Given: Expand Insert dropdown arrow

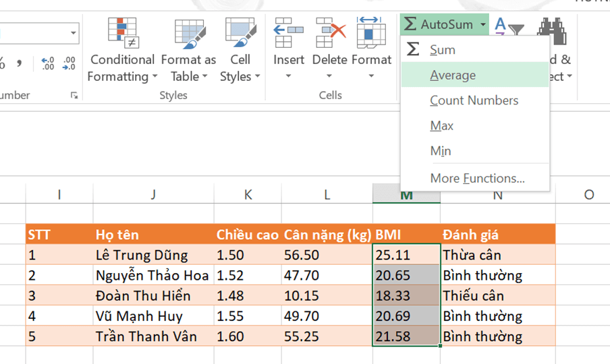Looking at the screenshot, I should [288, 75].
